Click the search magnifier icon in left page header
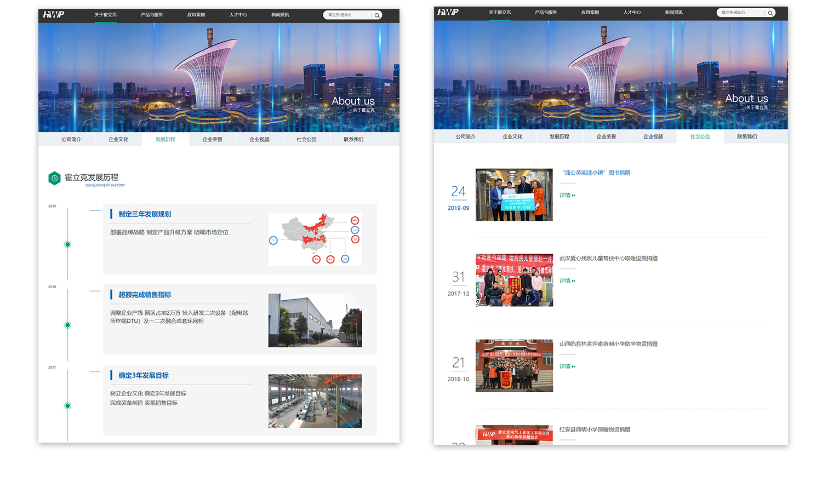The width and height of the screenshot is (822, 504). tap(377, 15)
